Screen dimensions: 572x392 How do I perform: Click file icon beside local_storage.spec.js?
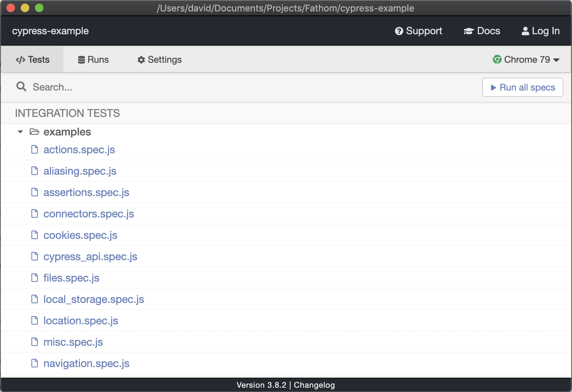pyautogui.click(x=35, y=299)
